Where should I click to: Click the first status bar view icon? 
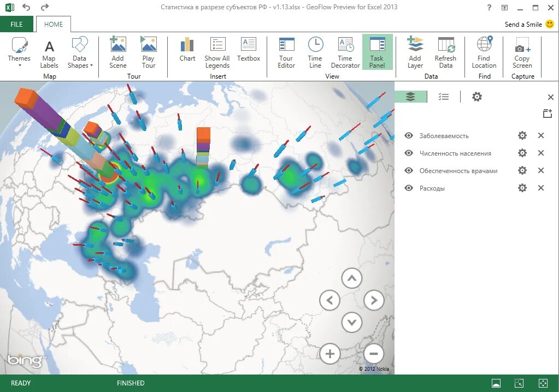tap(496, 383)
